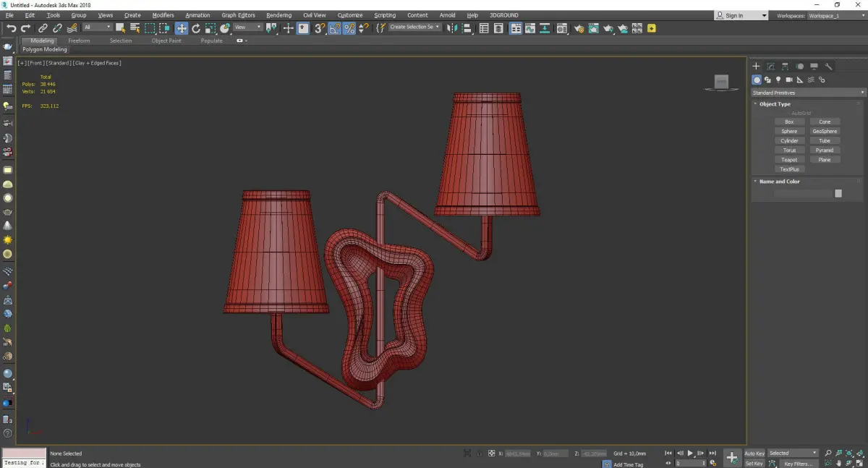The width and height of the screenshot is (868, 468).
Task: Select the Shapes category icon
Action: pyautogui.click(x=767, y=80)
